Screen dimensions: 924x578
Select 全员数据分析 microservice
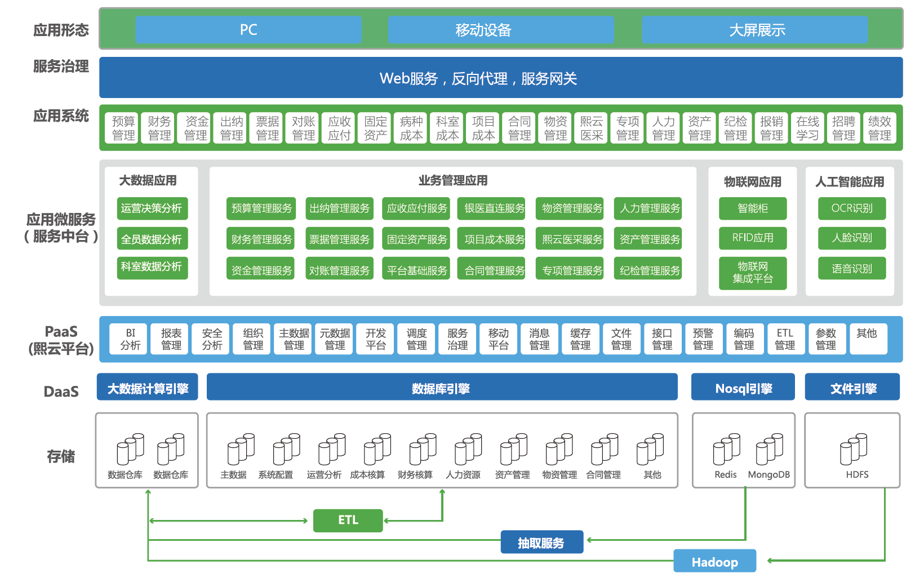pyautogui.click(x=152, y=239)
